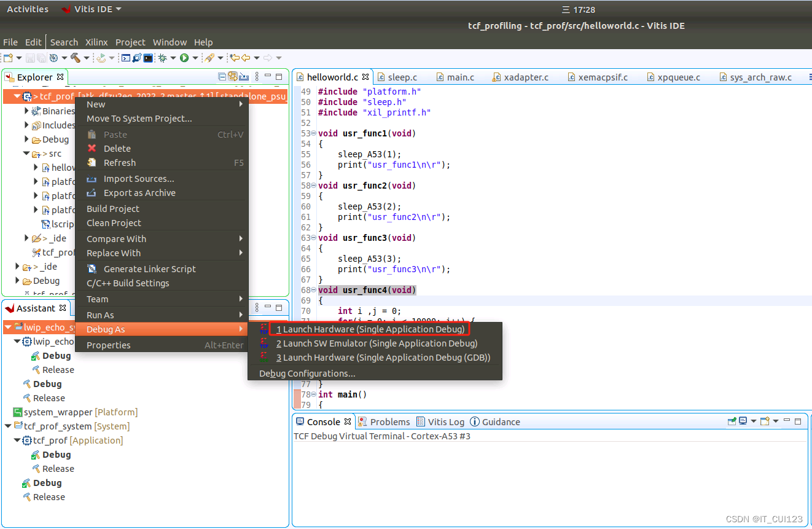
Task: Click the Delete red X menu entry
Action: 92,148
